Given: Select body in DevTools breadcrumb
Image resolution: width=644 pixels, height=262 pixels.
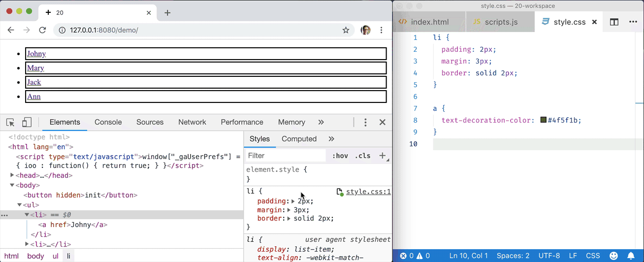Looking at the screenshot, I should coord(35,256).
